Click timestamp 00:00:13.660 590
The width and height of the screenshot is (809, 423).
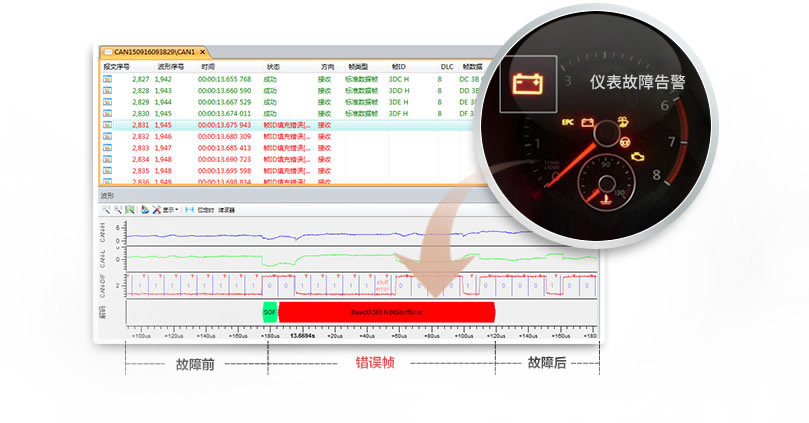[224, 90]
